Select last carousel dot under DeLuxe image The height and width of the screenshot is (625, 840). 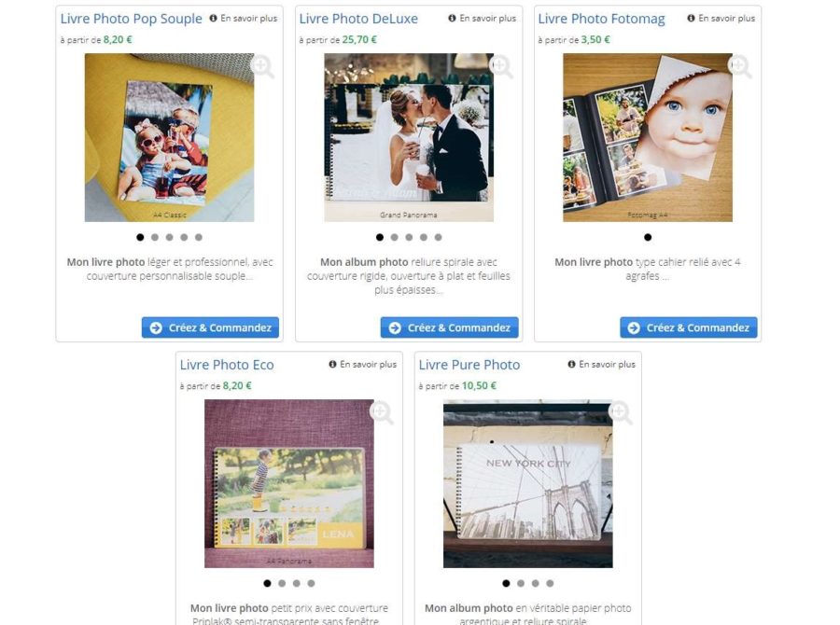coord(439,237)
